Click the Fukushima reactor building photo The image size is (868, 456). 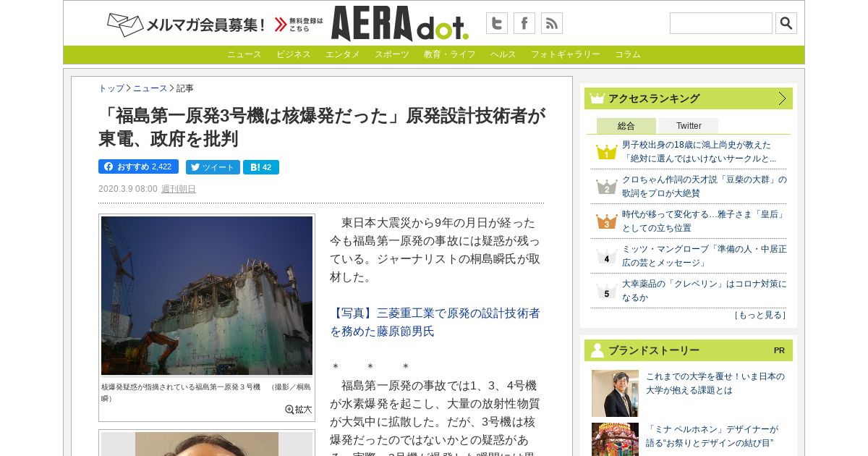[x=207, y=295]
